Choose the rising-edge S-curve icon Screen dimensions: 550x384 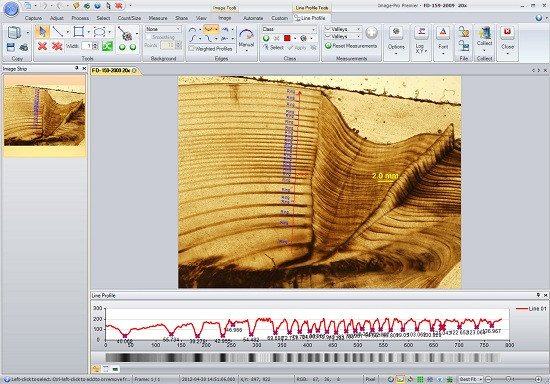(x=192, y=38)
